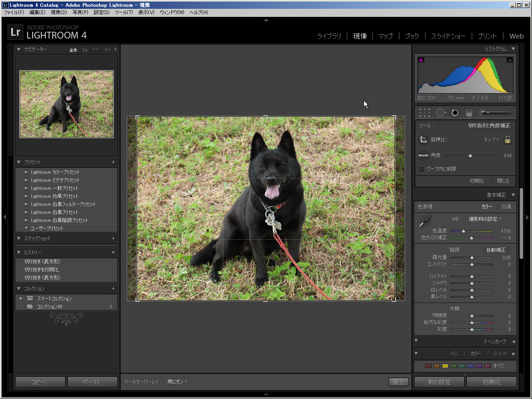532x399 pixels.
Task: Click the aspect ratio lock padlock
Action: point(507,140)
